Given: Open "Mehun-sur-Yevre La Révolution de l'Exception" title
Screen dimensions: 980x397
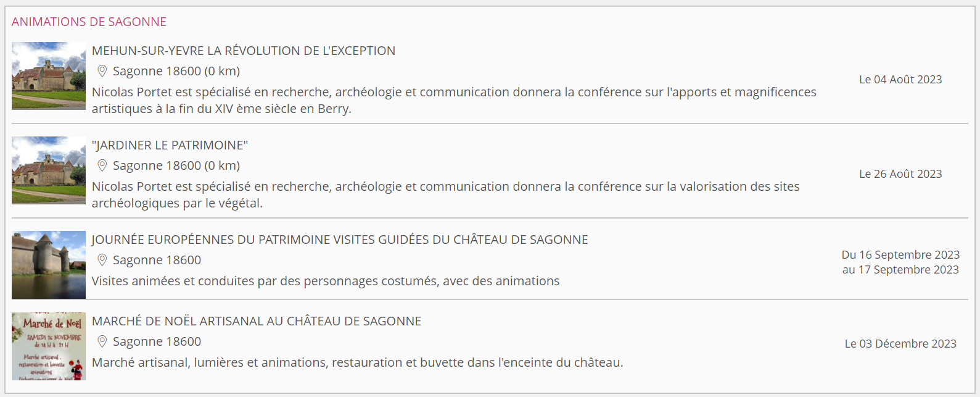Looking at the screenshot, I should [244, 51].
